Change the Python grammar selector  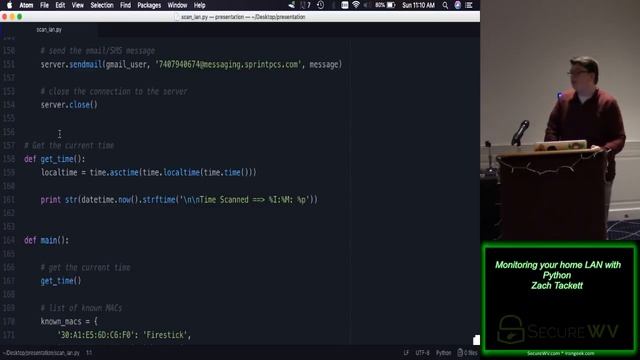[x=444, y=353]
